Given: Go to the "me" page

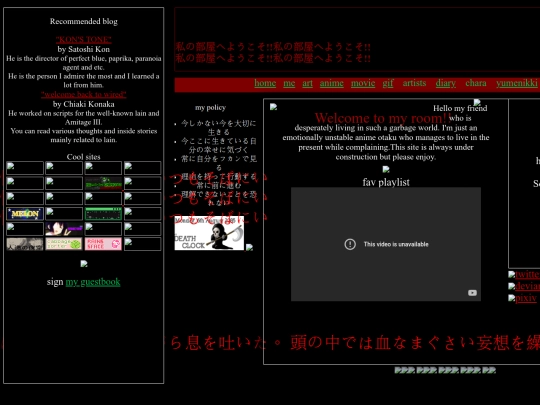Looking at the screenshot, I should (289, 83).
